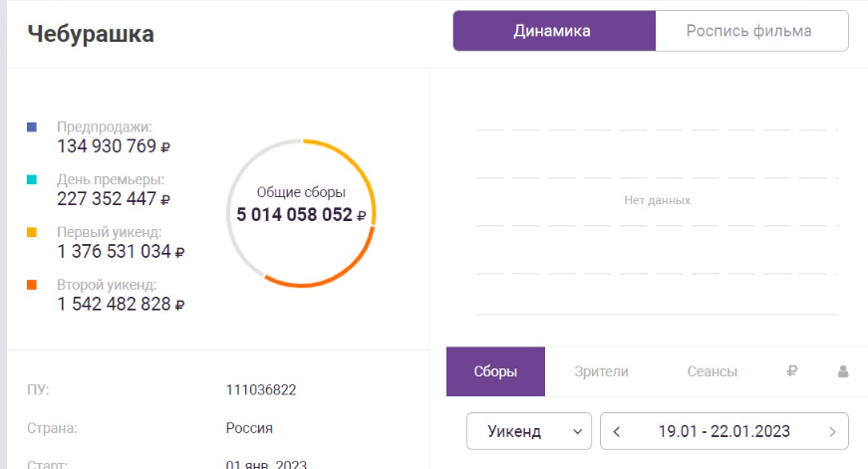Image resolution: width=868 pixels, height=469 pixels.
Task: Open the Уикенд period dropdown
Action: 528,431
